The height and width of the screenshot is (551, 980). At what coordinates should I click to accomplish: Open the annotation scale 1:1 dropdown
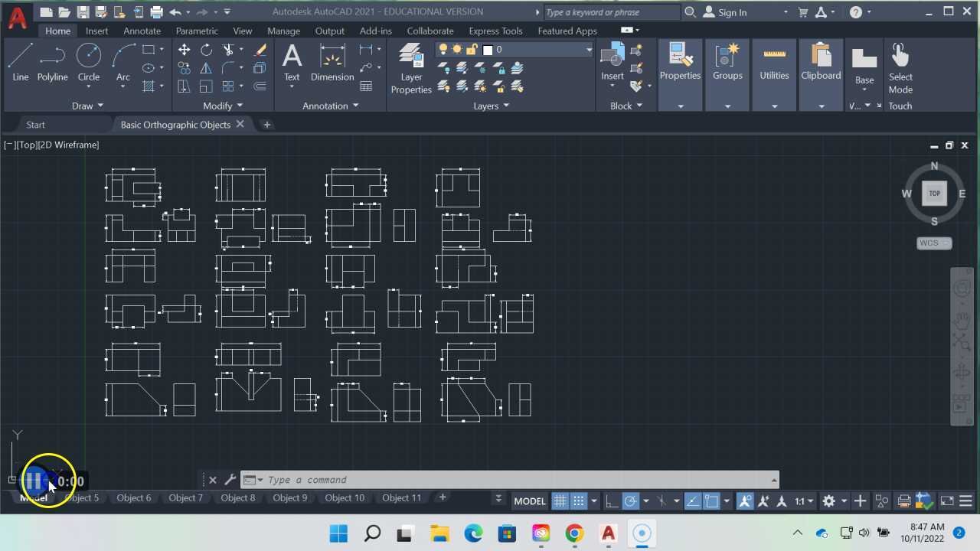(802, 500)
